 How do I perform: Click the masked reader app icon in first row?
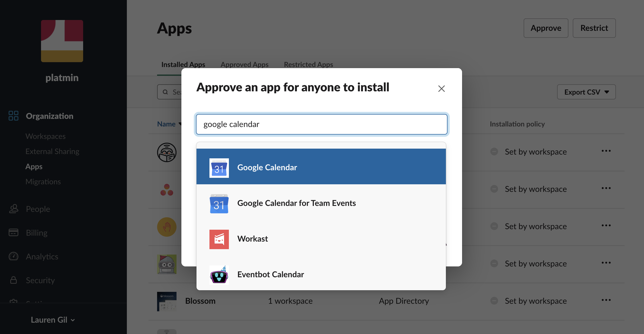167,152
